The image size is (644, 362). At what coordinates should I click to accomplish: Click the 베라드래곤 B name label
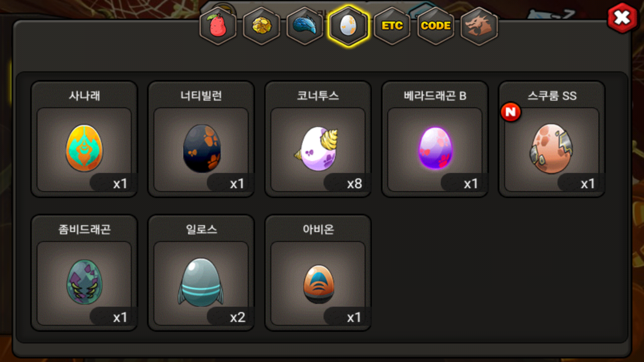point(435,96)
